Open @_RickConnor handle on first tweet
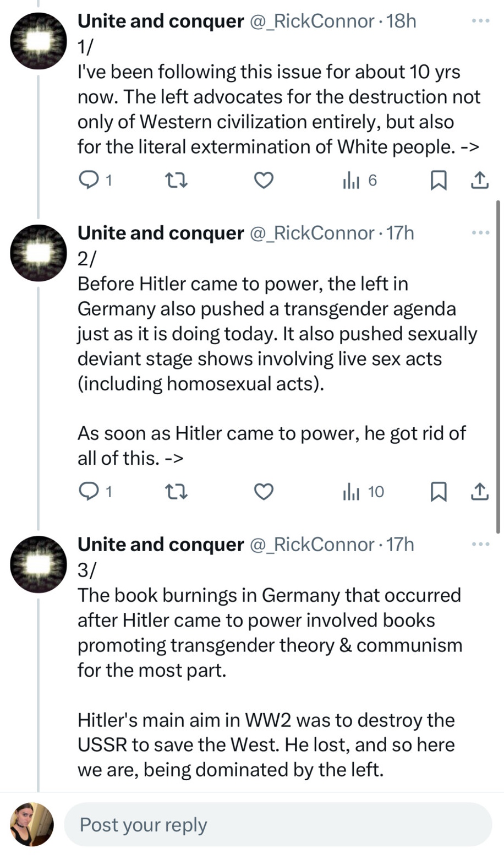This screenshot has height=859, width=504. (313, 21)
